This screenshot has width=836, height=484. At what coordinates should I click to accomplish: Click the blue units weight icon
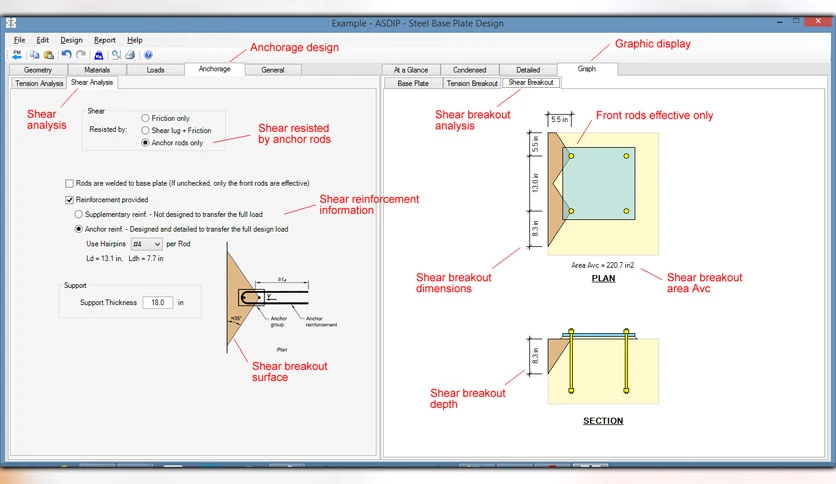coord(99,54)
